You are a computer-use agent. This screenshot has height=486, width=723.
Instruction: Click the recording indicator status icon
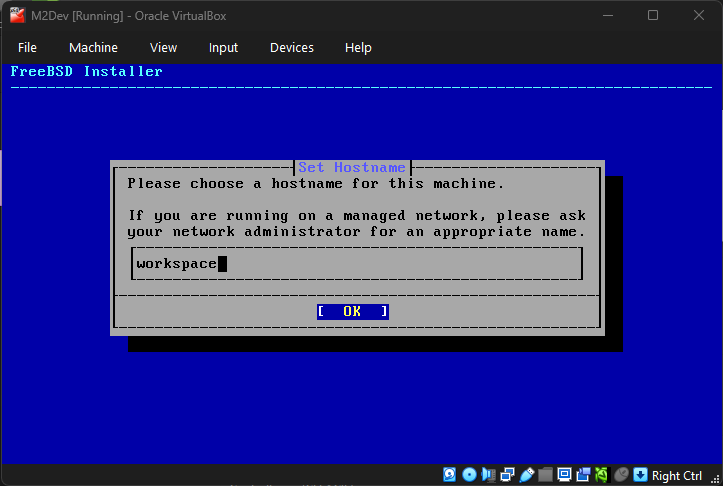pos(583,475)
